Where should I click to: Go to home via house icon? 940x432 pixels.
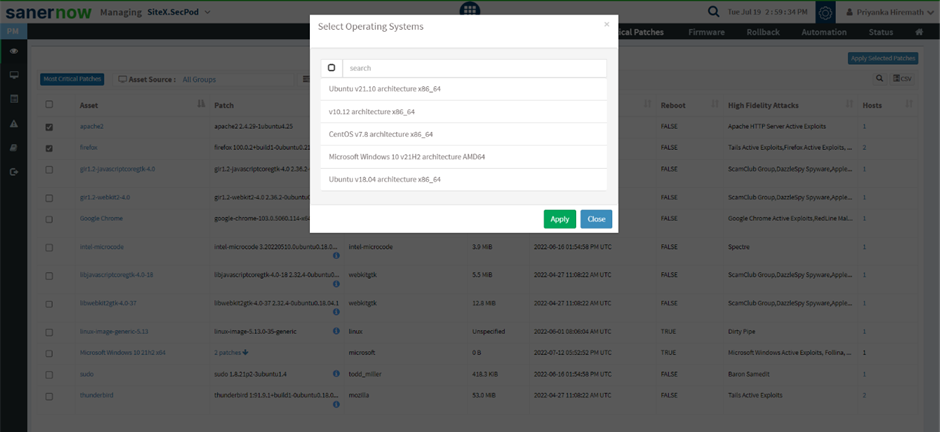[x=918, y=32]
